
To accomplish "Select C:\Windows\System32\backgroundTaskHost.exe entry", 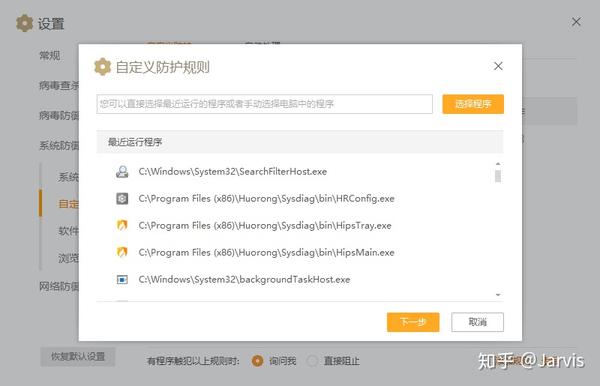I will point(244,280).
